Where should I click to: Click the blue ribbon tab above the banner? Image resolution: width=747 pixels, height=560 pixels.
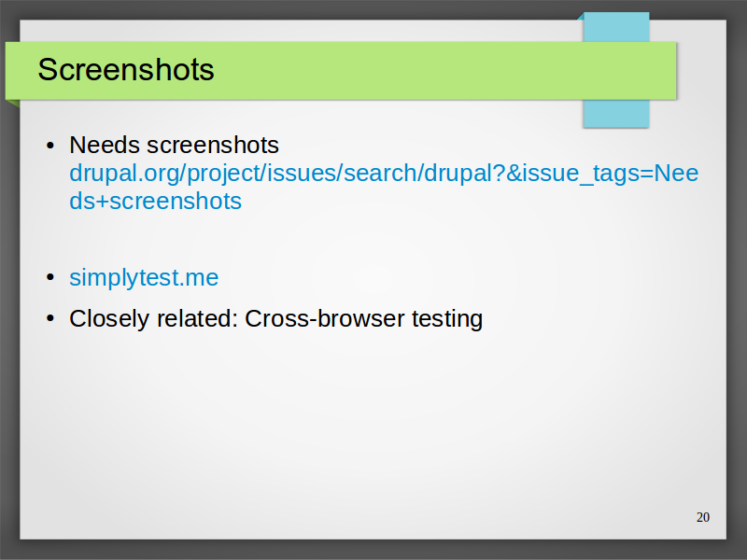[616, 27]
